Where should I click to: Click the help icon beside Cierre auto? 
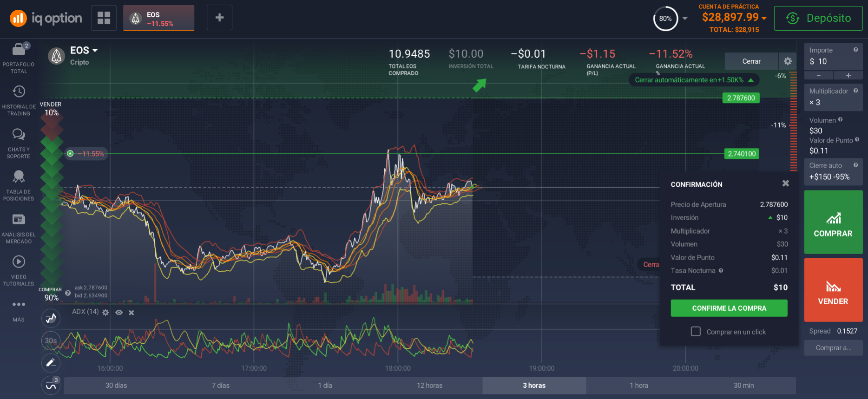855,165
